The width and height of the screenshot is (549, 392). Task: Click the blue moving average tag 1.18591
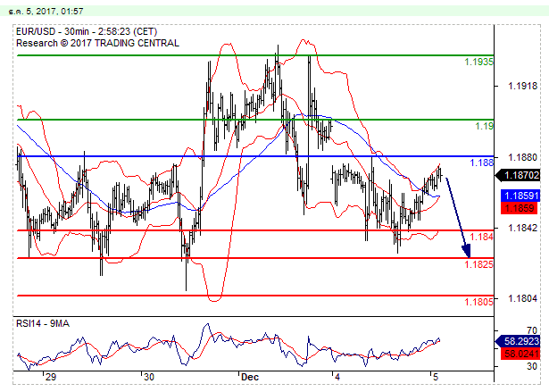[x=520, y=196]
